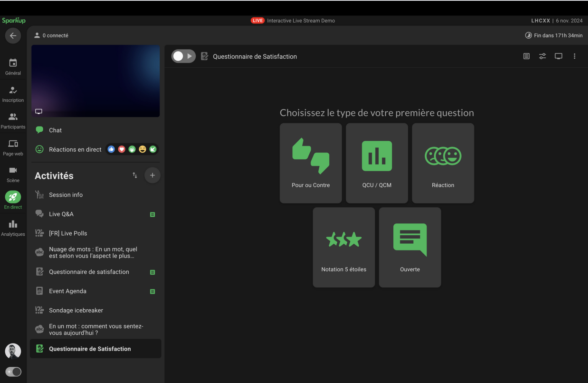Viewport: 588px width, 383px height.
Task: Click the screen projection monitor icon
Action: coord(558,56)
